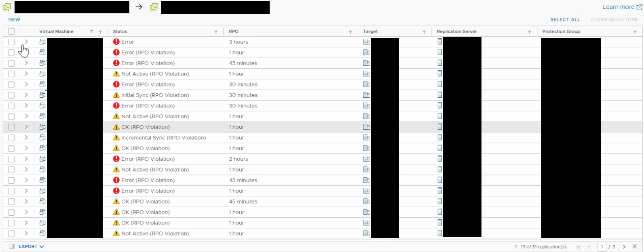Click the target site icon after the arrow
The width and height of the screenshot is (644, 252).
[x=154, y=7]
